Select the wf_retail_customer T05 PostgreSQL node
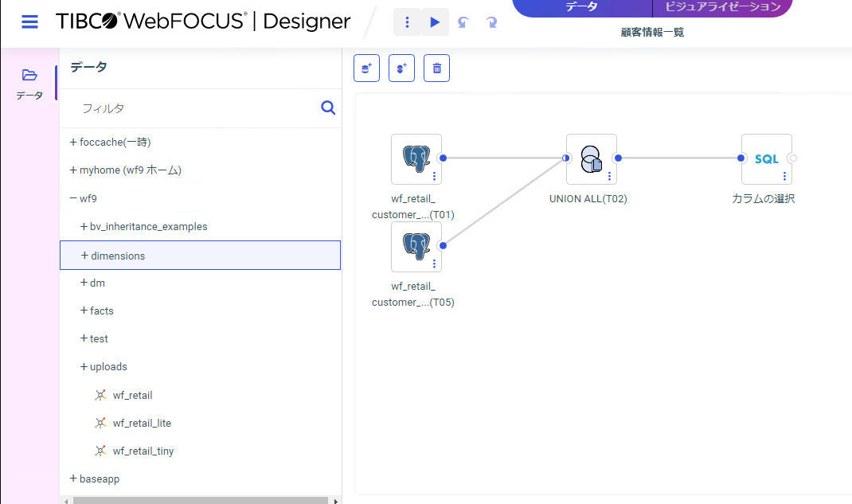The image size is (852, 504). 416,247
